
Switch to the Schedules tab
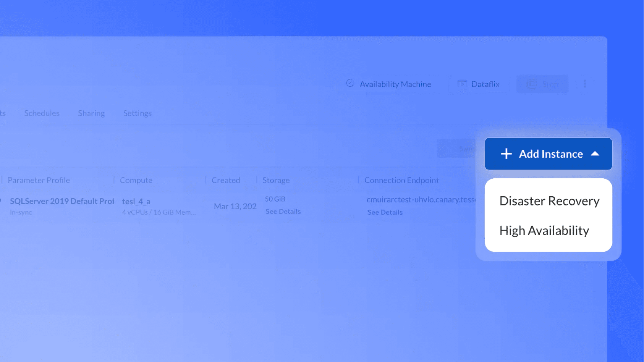click(42, 113)
